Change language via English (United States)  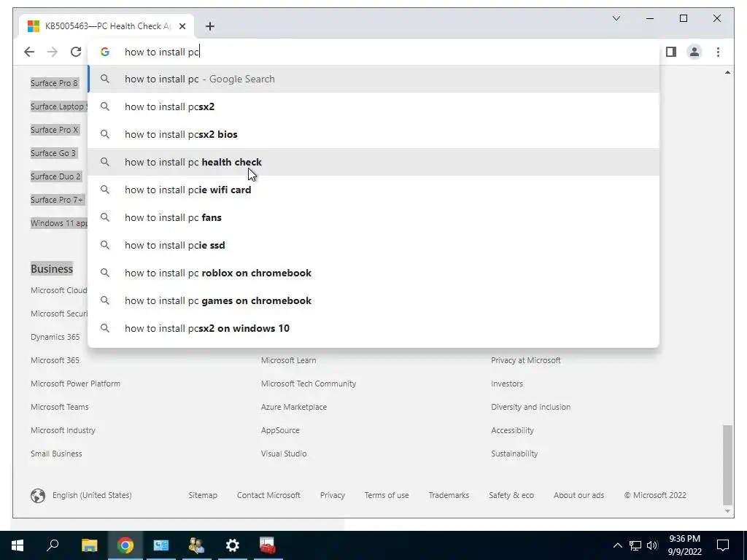(82, 495)
